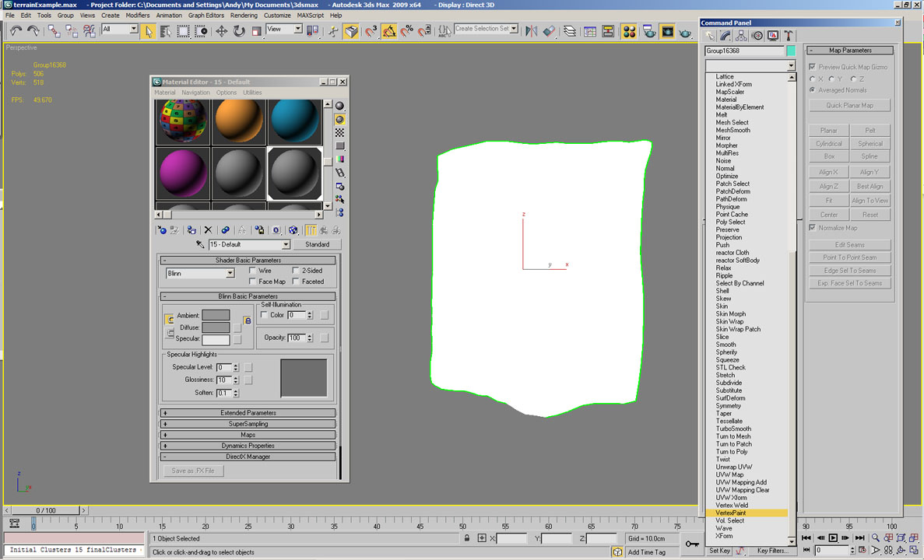Select the Move transform tool in toolbar
This screenshot has height=560, width=924.
222,31
